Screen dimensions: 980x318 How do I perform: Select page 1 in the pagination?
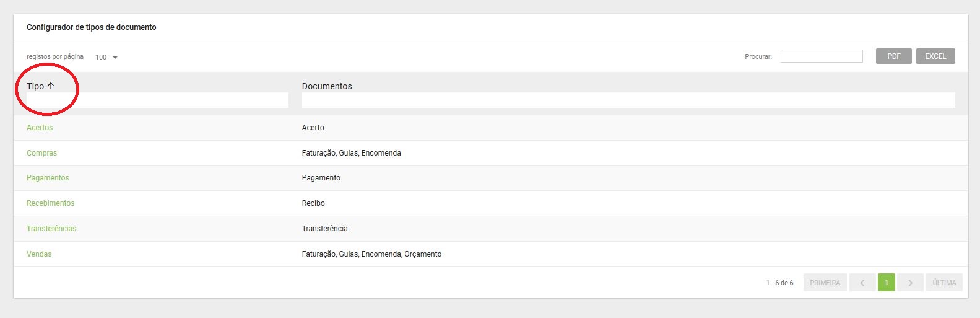887,283
